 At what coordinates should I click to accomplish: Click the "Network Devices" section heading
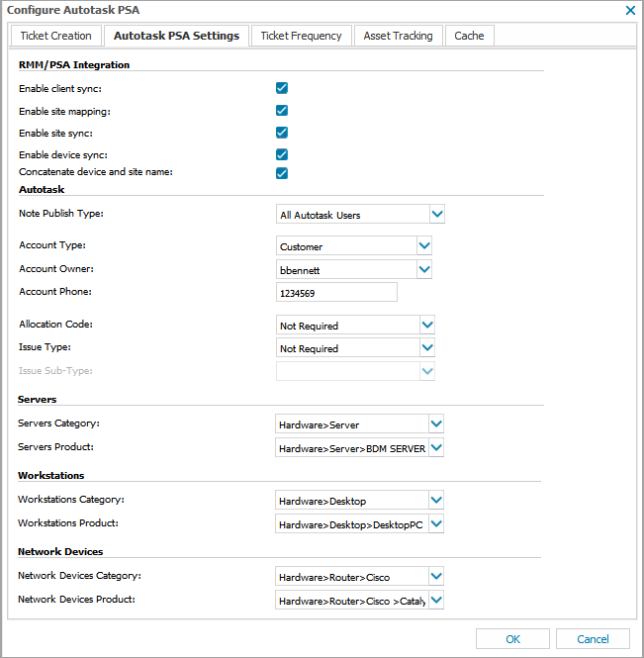(x=60, y=552)
